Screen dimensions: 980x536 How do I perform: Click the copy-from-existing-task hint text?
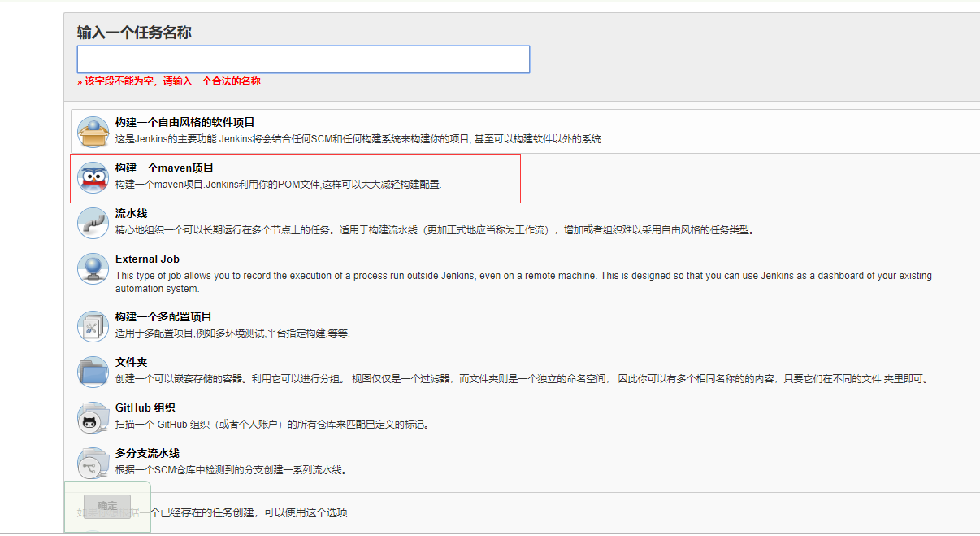pyautogui.click(x=213, y=512)
